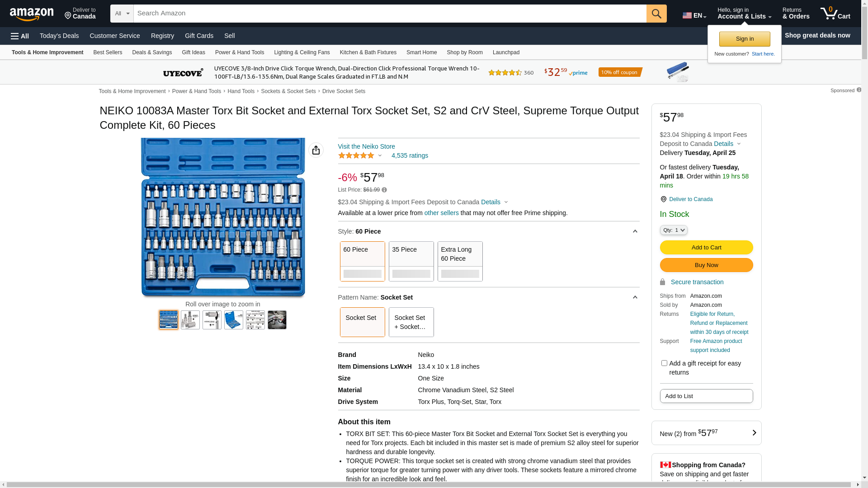Click the star rating display
This screenshot has height=488, width=868.
pyautogui.click(x=356, y=155)
